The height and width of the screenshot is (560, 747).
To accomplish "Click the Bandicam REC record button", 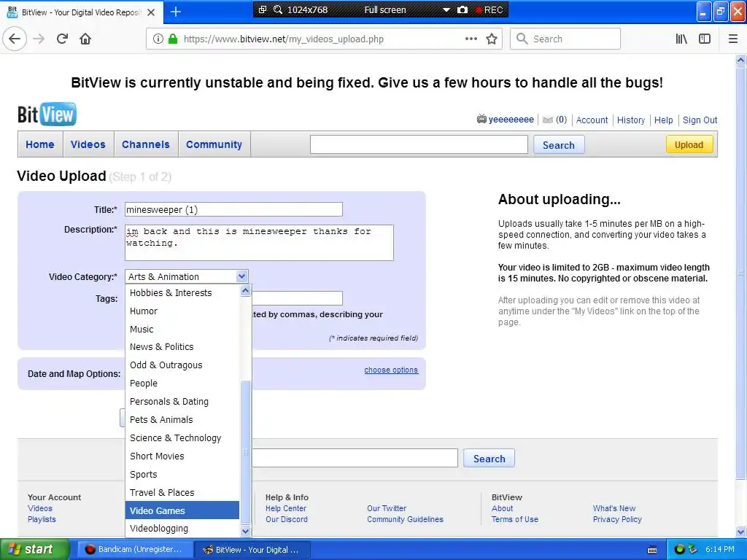I will pyautogui.click(x=489, y=9).
